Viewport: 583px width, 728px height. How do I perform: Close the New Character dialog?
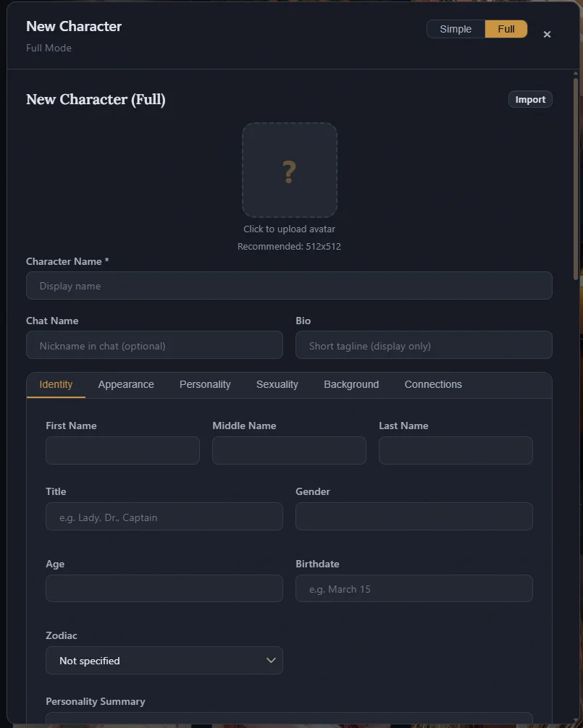pos(547,34)
